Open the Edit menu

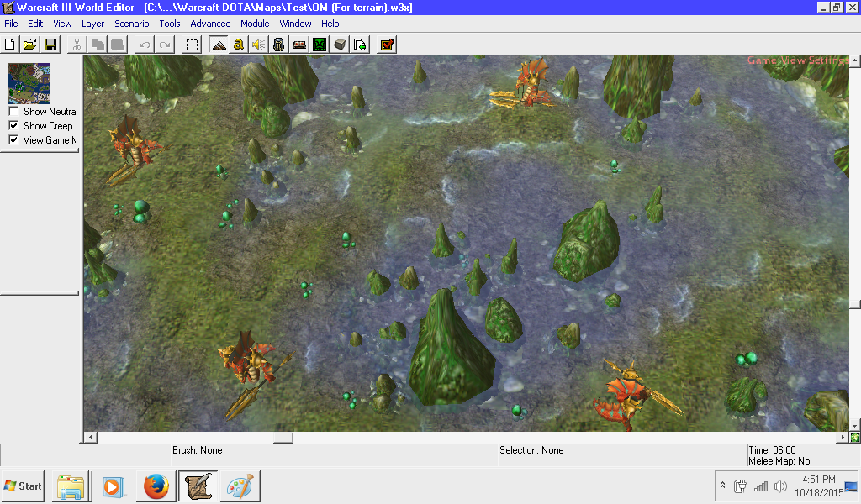pyautogui.click(x=35, y=24)
